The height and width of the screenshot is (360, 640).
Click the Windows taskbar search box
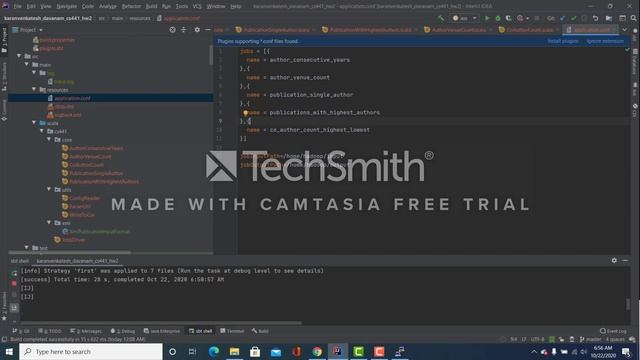click(x=91, y=351)
